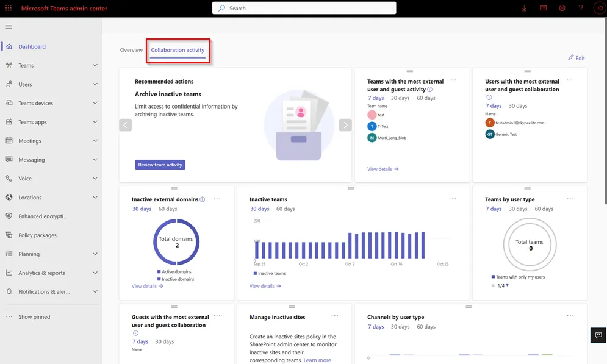607x364 pixels.
Task: Click the Settings gear in the top bar
Action: [561, 8]
